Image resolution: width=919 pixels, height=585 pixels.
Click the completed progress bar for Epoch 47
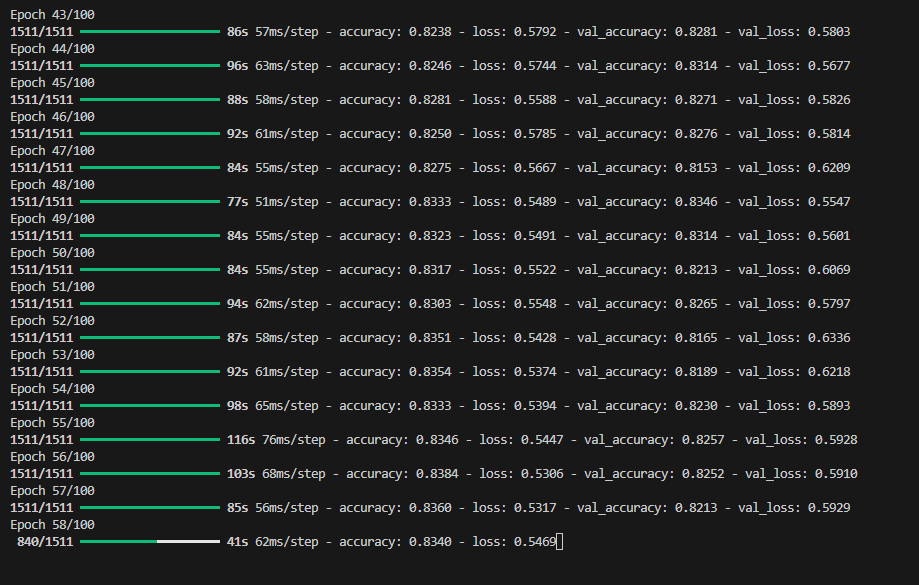(x=150, y=168)
